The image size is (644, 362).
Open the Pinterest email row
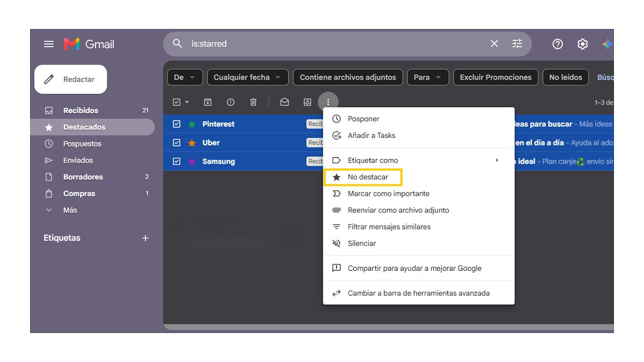pos(389,124)
